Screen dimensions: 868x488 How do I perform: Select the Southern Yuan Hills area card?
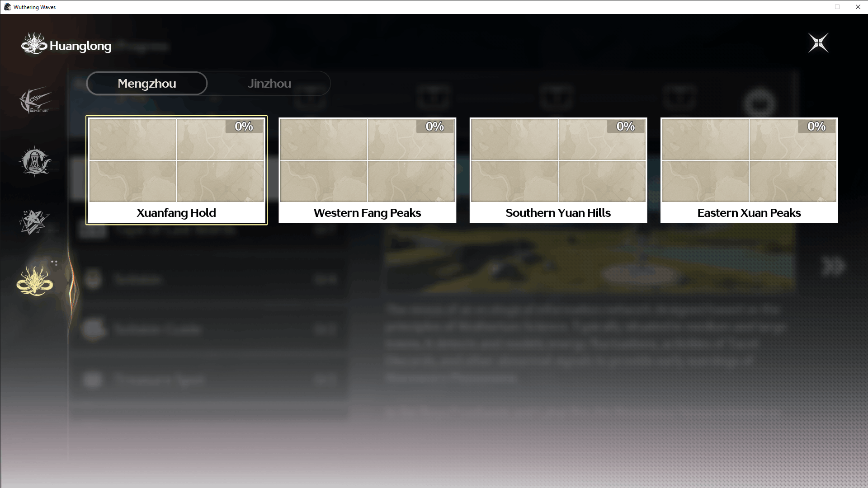tap(558, 170)
